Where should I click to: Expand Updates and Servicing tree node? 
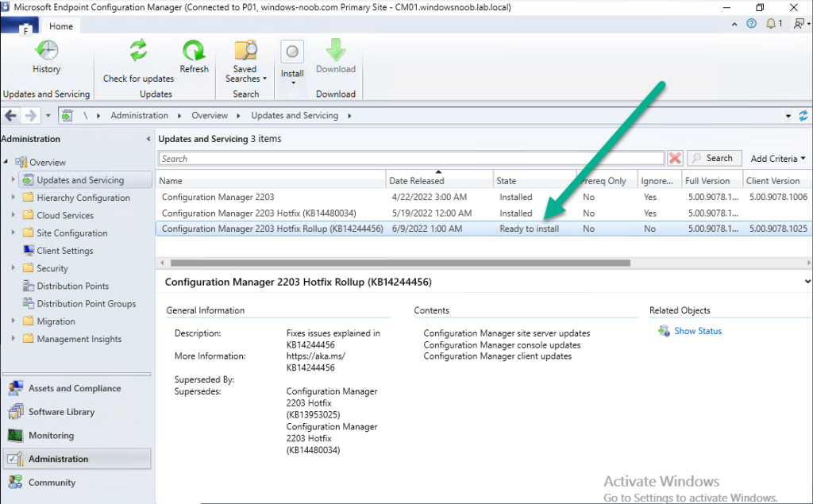(x=13, y=179)
